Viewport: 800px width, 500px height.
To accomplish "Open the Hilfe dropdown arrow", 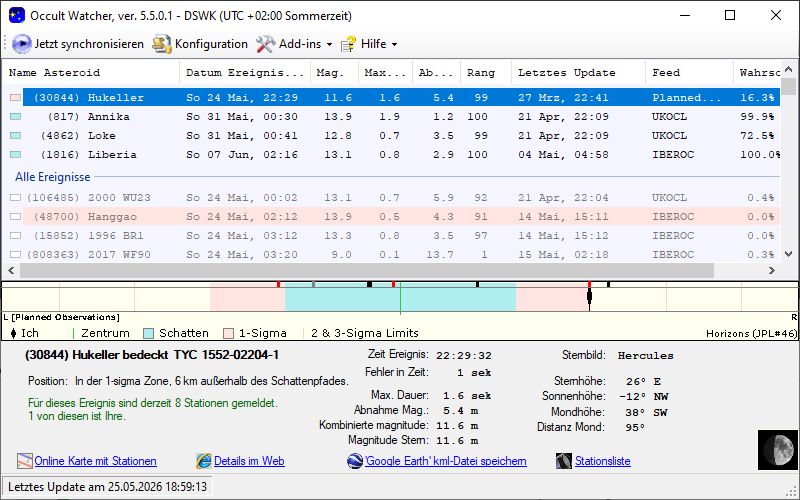I will pos(394,45).
